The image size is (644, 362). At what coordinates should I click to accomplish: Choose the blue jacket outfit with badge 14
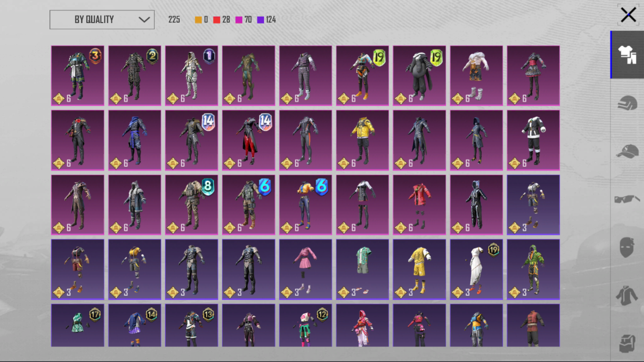click(135, 325)
